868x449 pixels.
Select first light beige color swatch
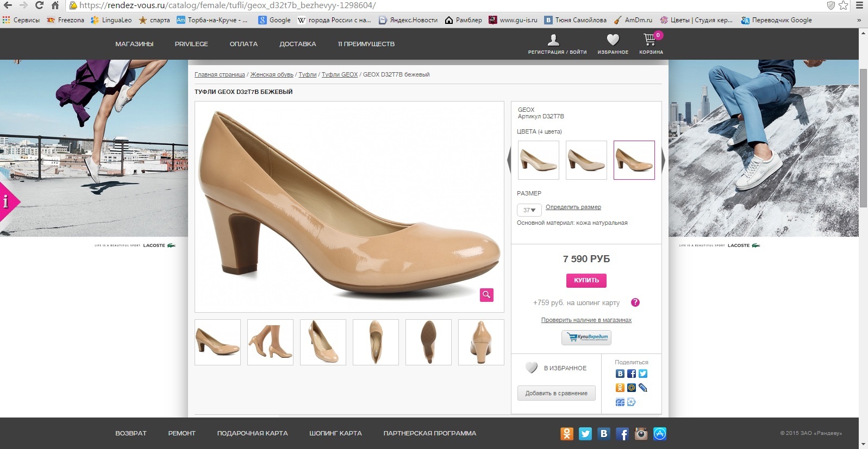tap(539, 160)
